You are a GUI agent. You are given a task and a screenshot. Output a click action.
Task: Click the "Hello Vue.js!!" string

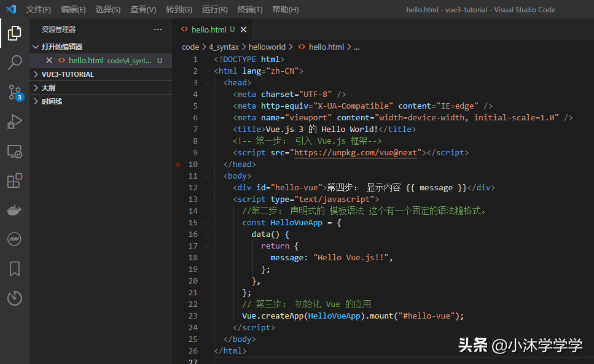pyautogui.click(x=351, y=258)
